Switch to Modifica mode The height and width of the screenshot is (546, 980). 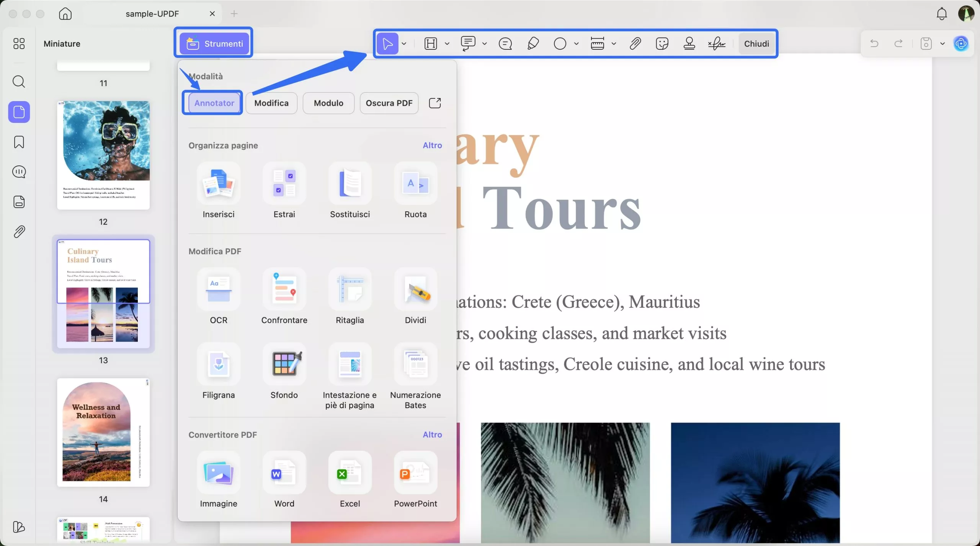(x=271, y=103)
